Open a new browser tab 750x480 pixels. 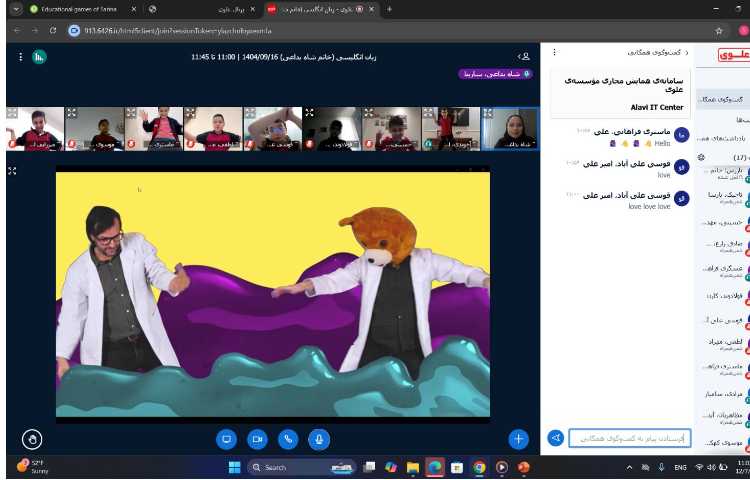pyautogui.click(x=389, y=9)
